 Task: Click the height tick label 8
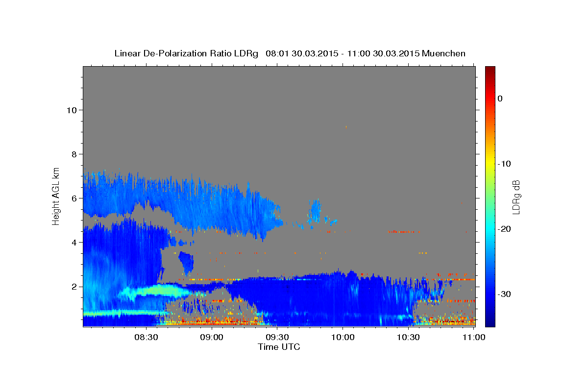click(73, 154)
